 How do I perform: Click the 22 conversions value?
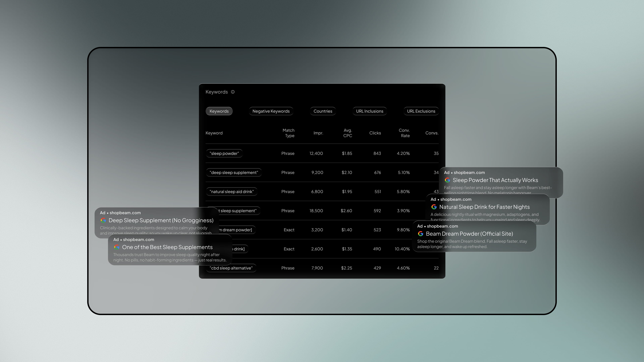436,268
